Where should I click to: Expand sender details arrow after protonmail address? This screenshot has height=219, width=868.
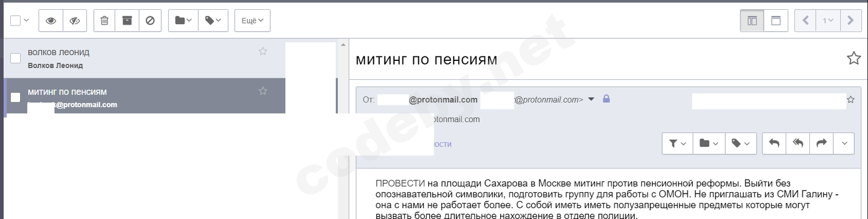tap(591, 99)
